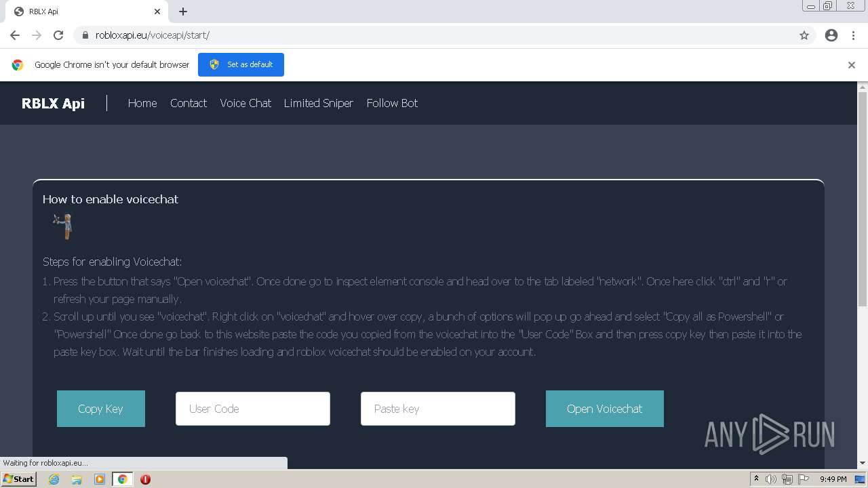Reload the page with the refresh icon
The image size is (868, 488).
click(x=58, y=35)
